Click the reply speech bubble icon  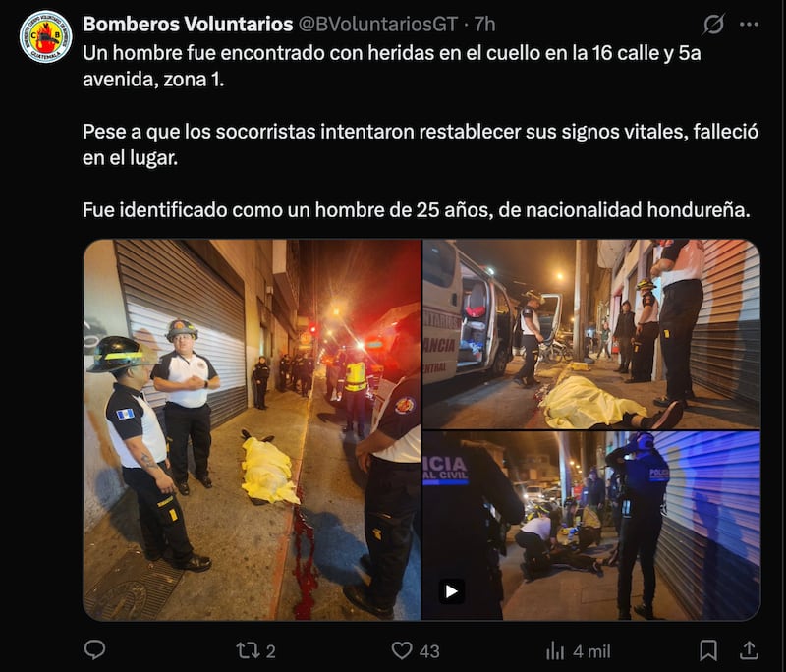[94, 650]
